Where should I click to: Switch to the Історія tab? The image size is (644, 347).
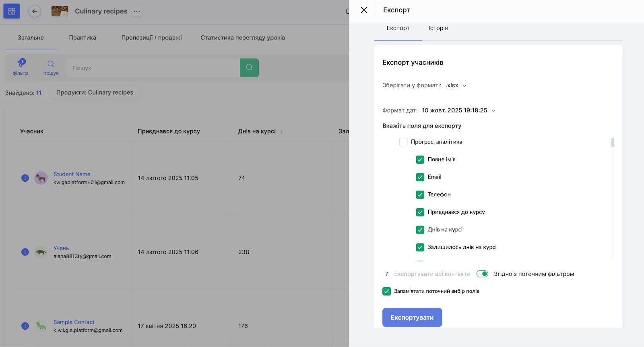click(x=438, y=28)
